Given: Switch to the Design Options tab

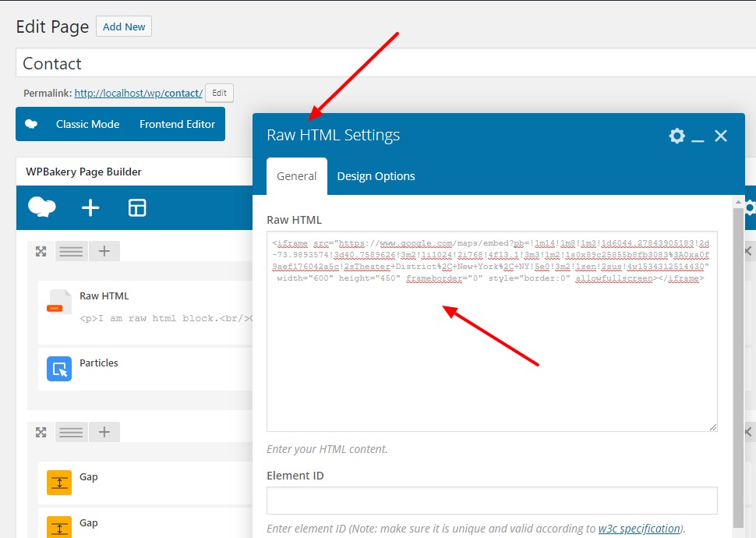Looking at the screenshot, I should 376,176.
